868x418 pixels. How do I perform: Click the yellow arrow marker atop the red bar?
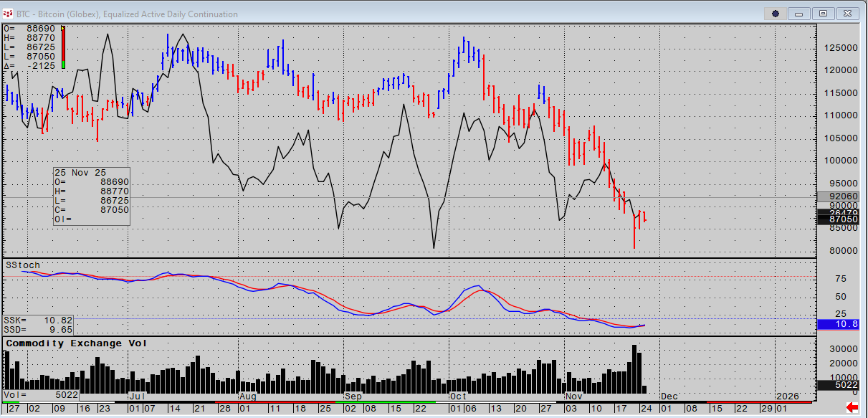click(63, 29)
